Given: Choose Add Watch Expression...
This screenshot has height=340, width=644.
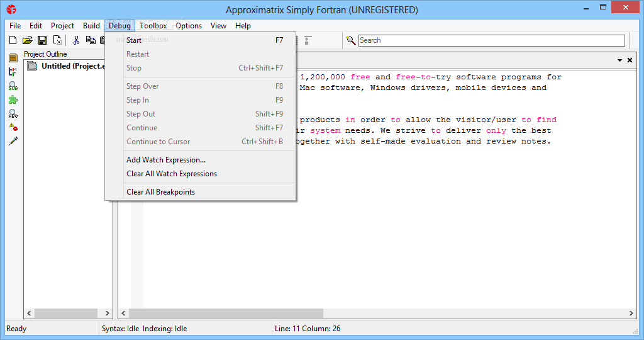Looking at the screenshot, I should coord(201,160).
